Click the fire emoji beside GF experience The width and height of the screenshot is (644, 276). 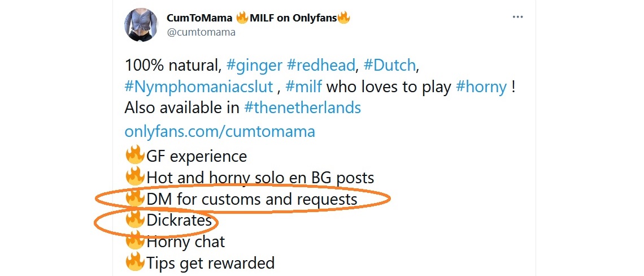click(x=134, y=156)
